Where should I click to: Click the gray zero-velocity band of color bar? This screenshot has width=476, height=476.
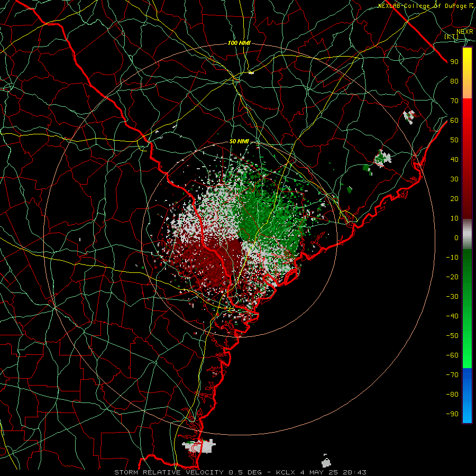[x=467, y=234]
